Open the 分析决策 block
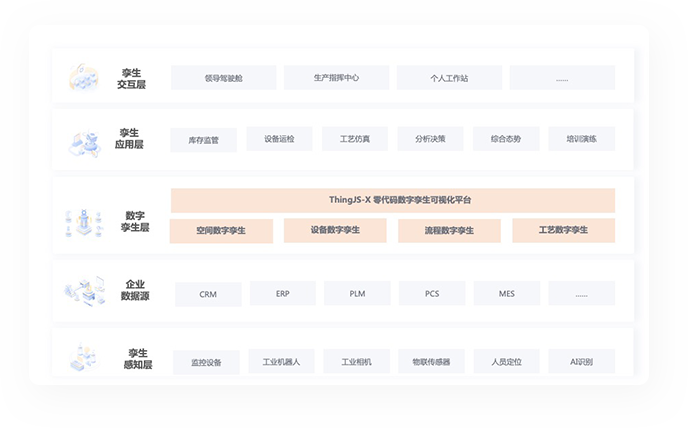The width and height of the screenshot is (688, 428). point(430,139)
